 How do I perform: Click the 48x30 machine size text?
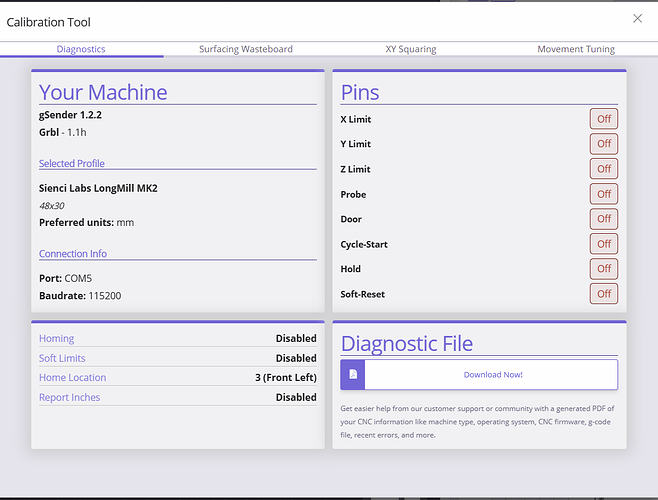pos(52,206)
